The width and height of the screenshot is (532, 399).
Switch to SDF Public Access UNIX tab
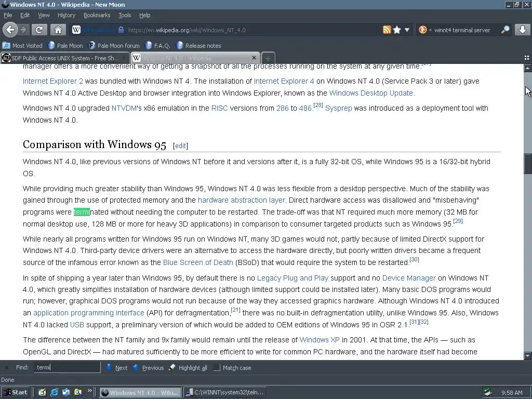[65, 58]
